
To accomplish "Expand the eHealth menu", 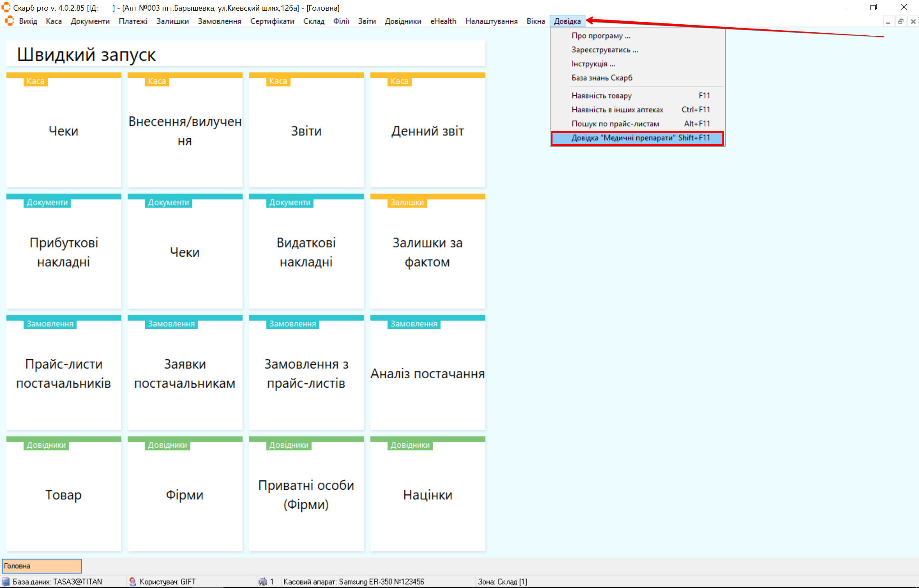I will pyautogui.click(x=443, y=21).
